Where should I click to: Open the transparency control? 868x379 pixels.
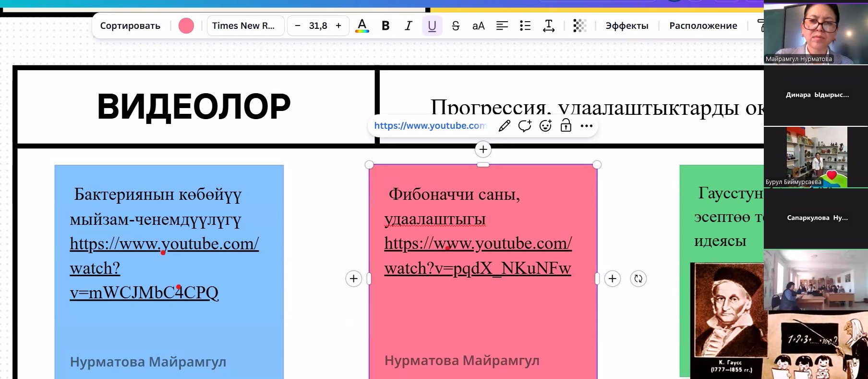579,26
